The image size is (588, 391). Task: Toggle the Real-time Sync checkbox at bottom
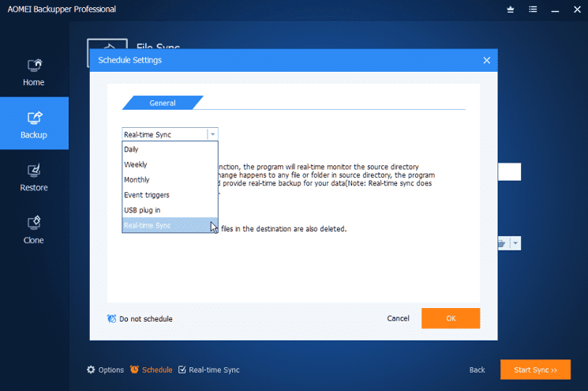(182, 370)
